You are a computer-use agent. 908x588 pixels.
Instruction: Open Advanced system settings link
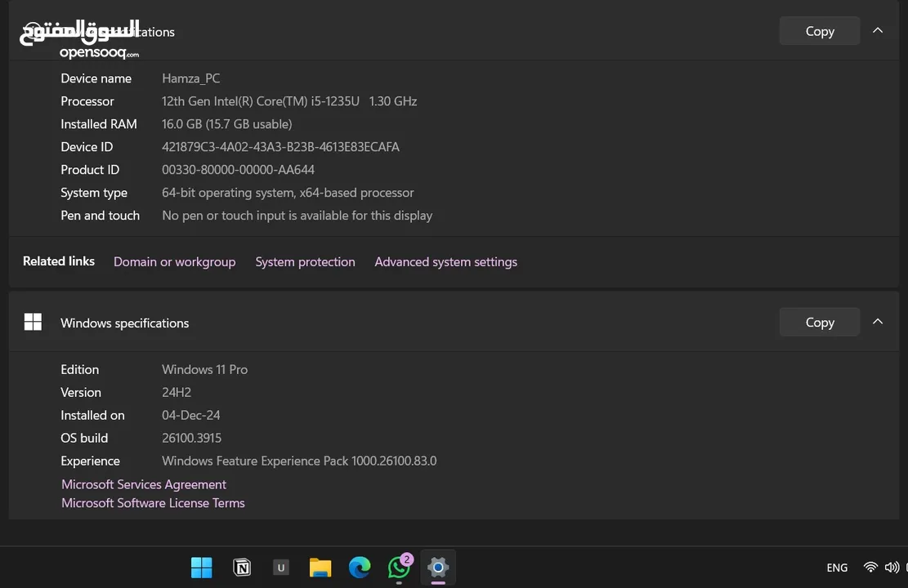click(x=446, y=261)
